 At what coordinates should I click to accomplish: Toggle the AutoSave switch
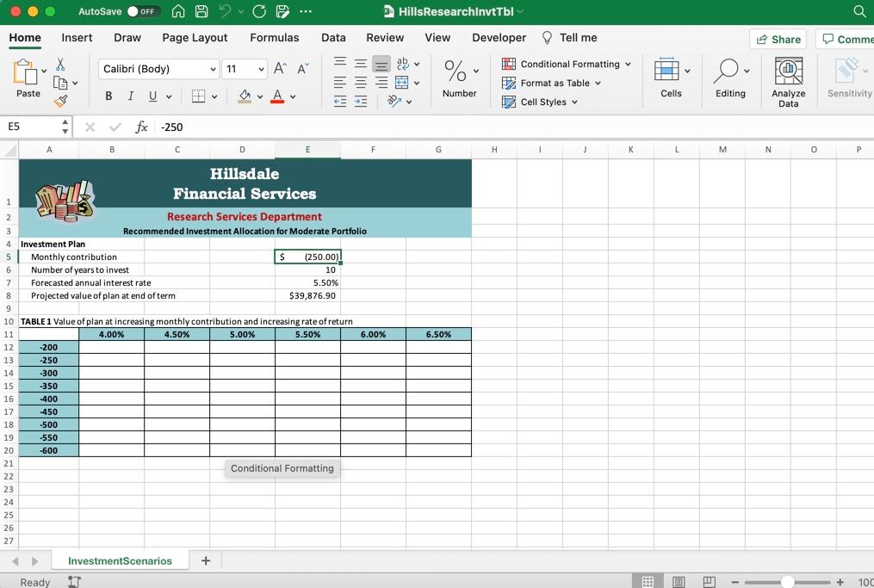tap(143, 11)
